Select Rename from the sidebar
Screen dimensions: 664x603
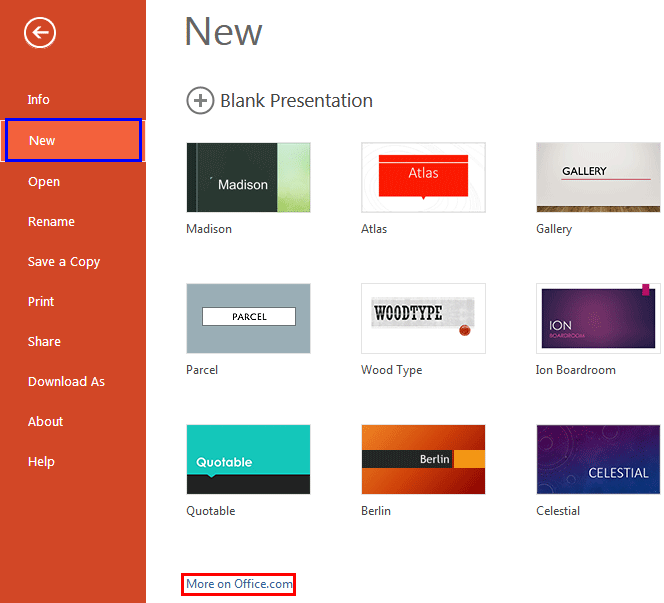coord(51,221)
